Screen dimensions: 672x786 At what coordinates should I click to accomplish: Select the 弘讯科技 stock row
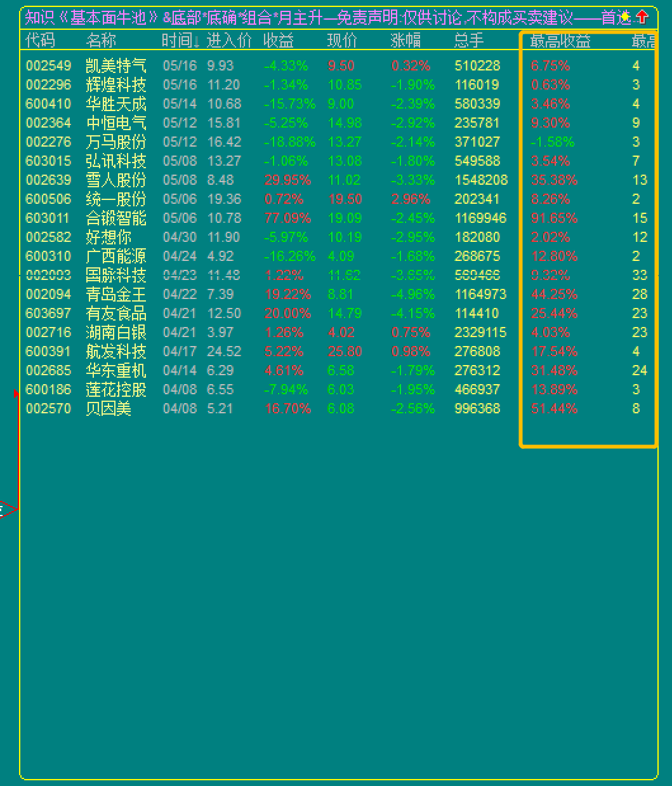[x=338, y=161]
